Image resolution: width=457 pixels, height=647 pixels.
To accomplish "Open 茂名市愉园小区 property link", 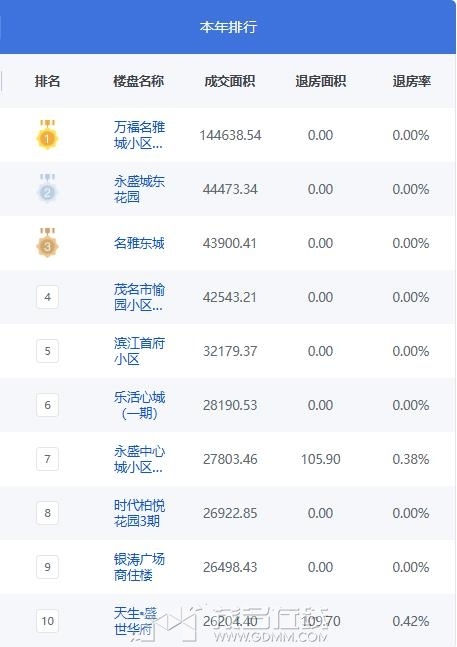I will click(139, 297).
